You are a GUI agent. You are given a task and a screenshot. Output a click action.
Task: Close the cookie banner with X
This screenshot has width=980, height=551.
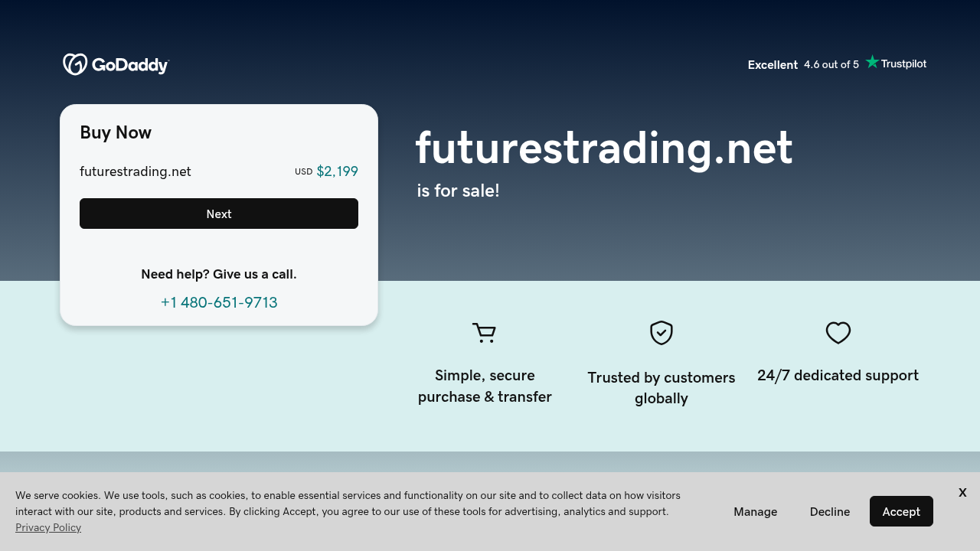pos(962,493)
